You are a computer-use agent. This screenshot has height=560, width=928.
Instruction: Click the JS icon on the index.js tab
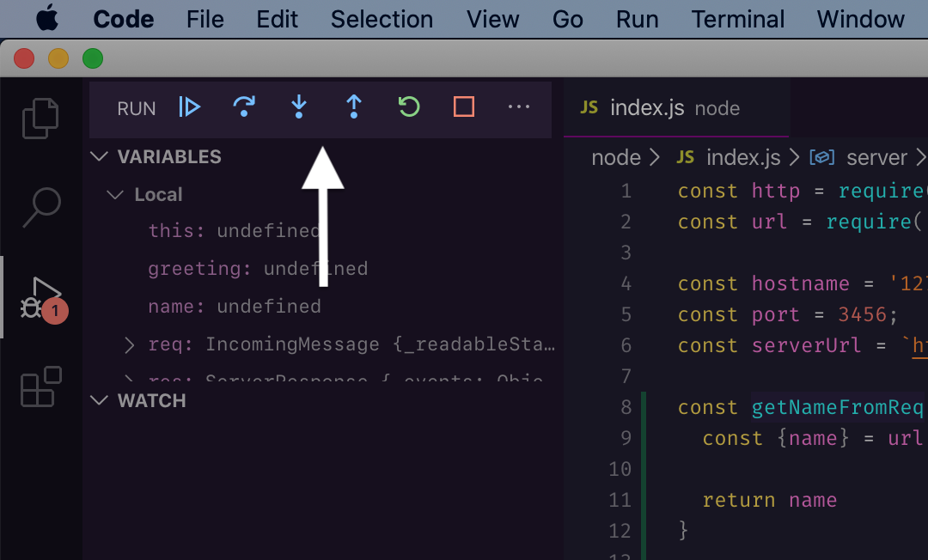pos(589,108)
